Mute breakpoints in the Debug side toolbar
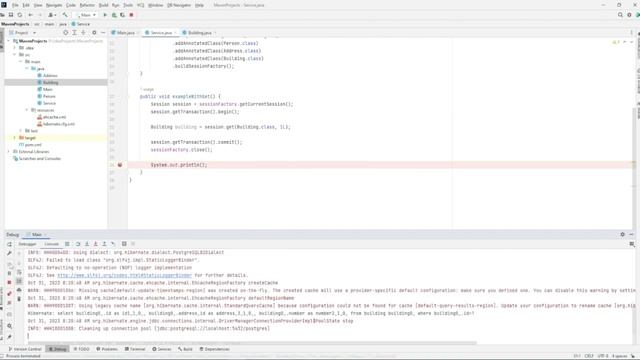This screenshot has width=640, height=360. click(9, 303)
